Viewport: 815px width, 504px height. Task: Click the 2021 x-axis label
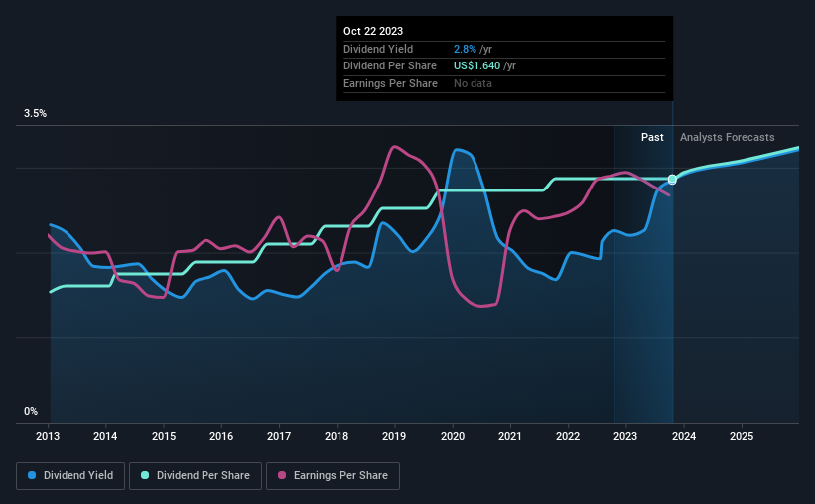[510, 436]
